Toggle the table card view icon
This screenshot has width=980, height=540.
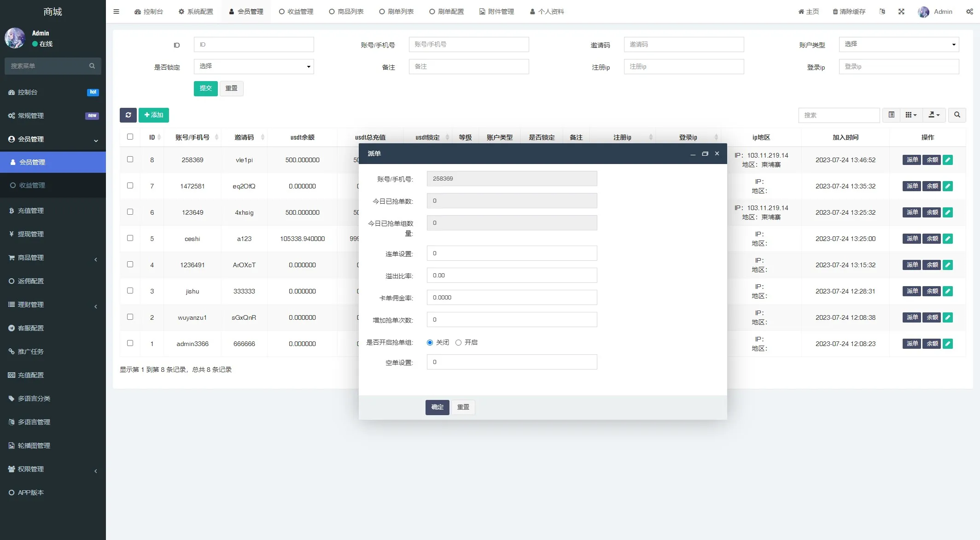(x=892, y=115)
